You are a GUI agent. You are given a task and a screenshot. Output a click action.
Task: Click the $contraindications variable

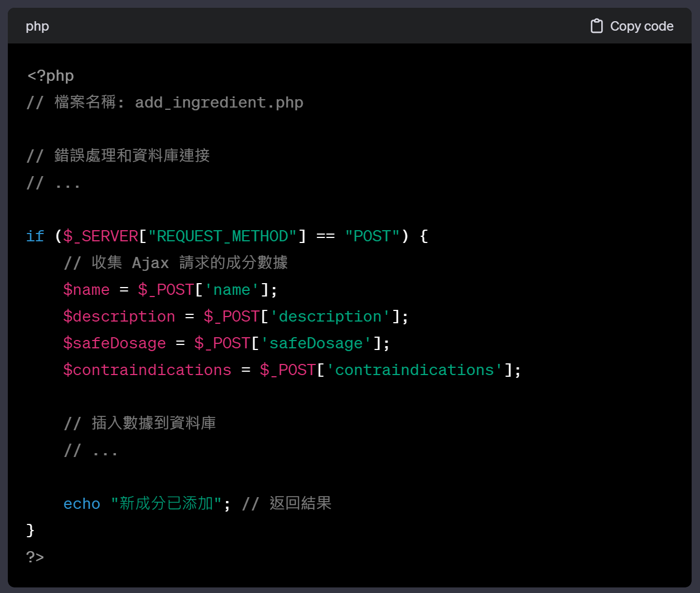coord(147,370)
